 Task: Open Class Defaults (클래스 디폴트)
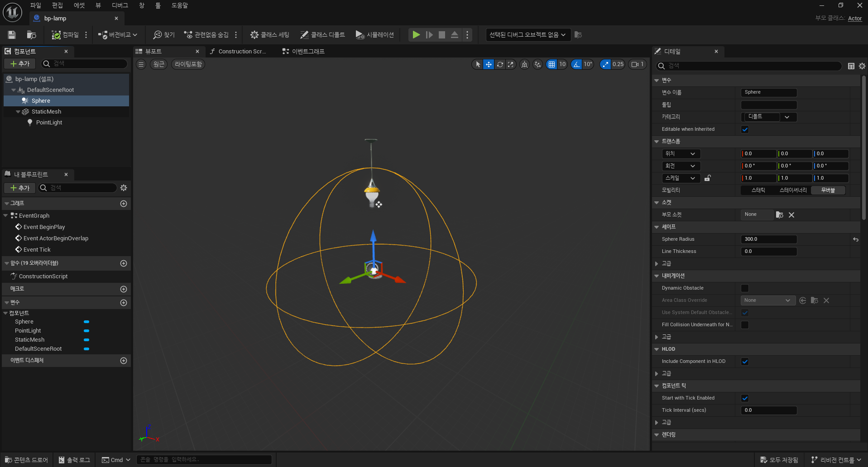[x=322, y=35]
